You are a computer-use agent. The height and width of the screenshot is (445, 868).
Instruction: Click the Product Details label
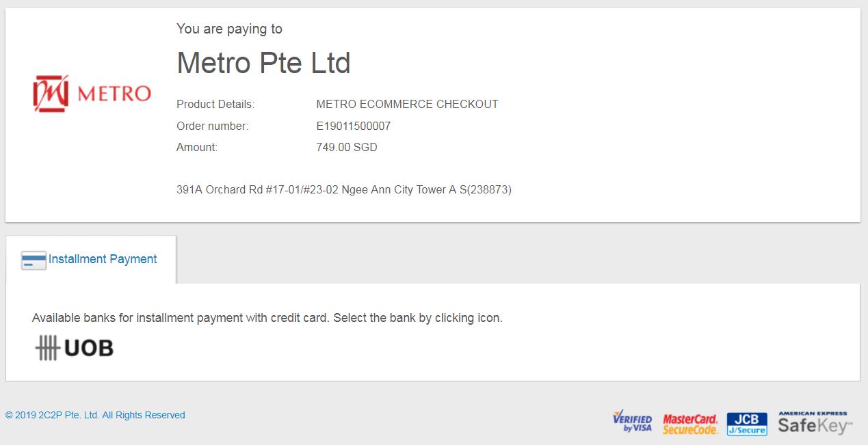tap(215, 105)
